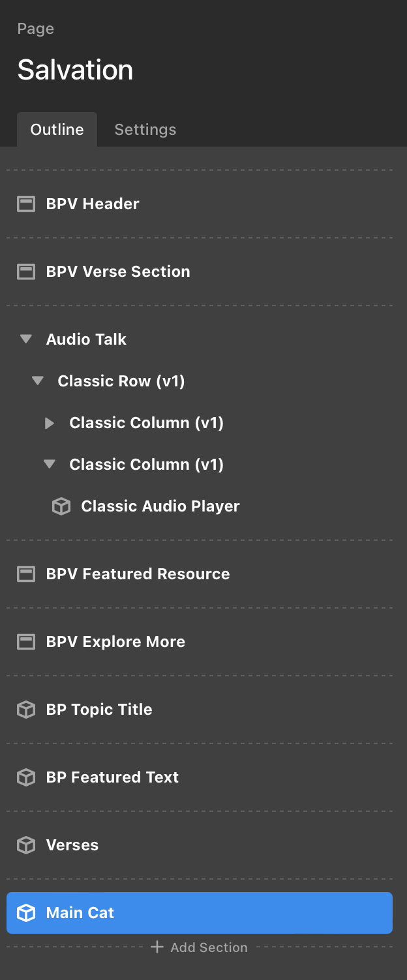Click the BP Featured Text cube icon
This screenshot has height=980, width=407.
click(26, 777)
